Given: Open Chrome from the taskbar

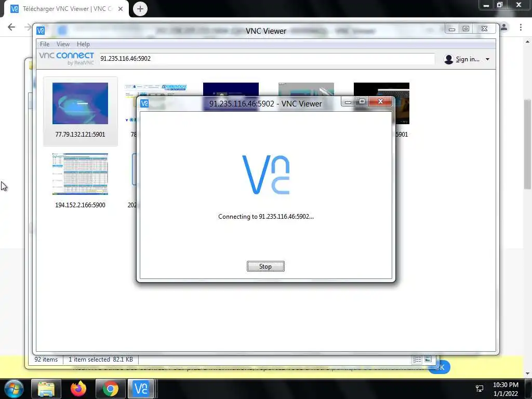Looking at the screenshot, I should (x=110, y=389).
